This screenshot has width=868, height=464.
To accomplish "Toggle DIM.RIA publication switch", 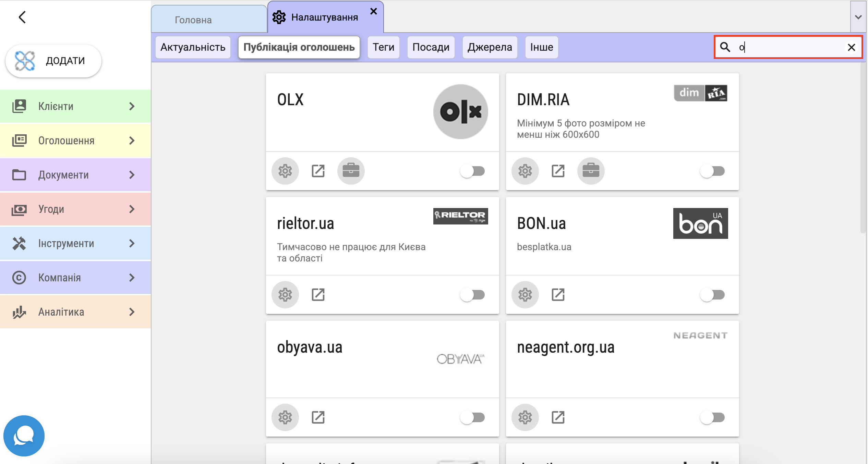I will point(712,171).
